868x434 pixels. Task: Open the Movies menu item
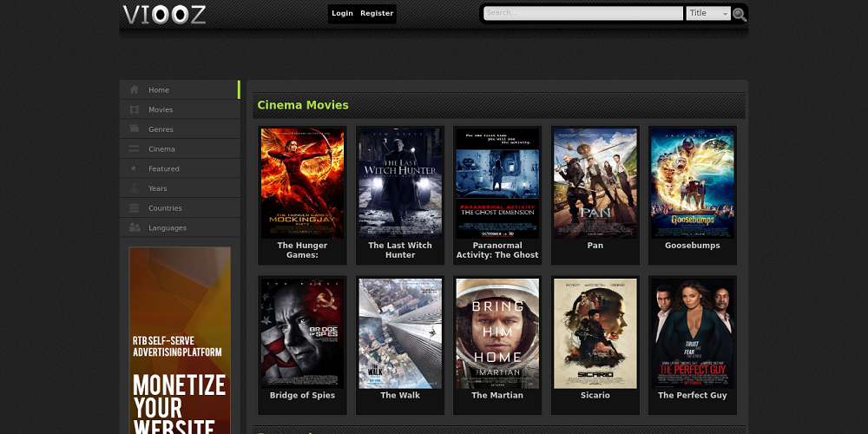pos(180,109)
